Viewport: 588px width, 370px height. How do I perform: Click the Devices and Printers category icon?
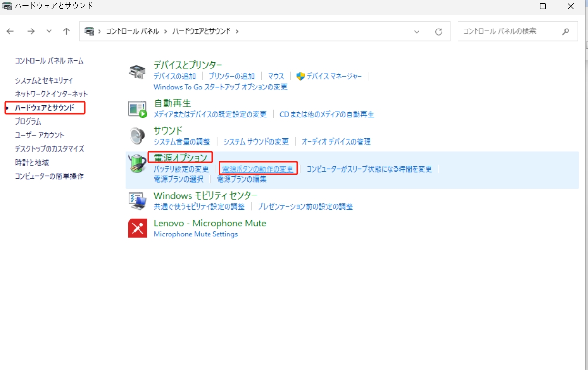point(138,72)
